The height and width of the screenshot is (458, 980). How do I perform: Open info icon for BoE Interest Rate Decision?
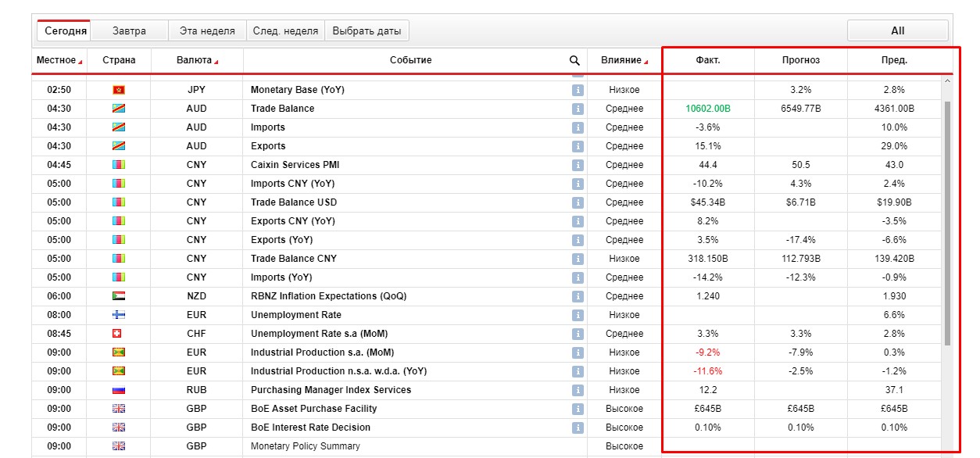[578, 428]
